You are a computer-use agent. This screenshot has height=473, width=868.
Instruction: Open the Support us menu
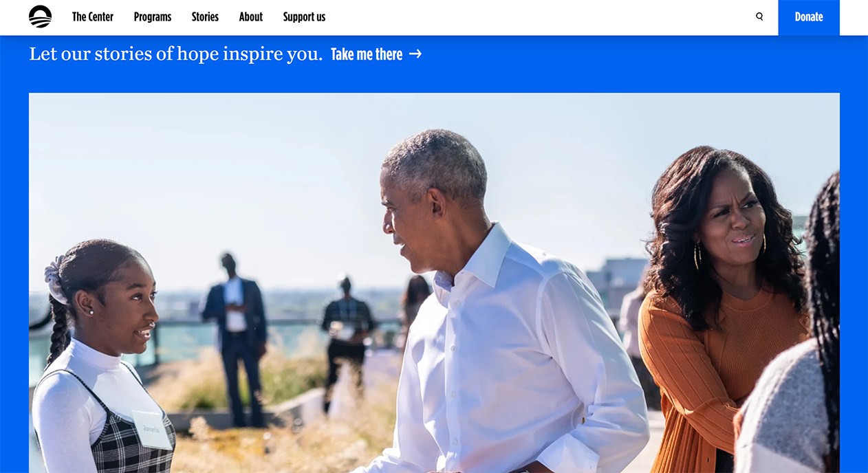click(304, 16)
